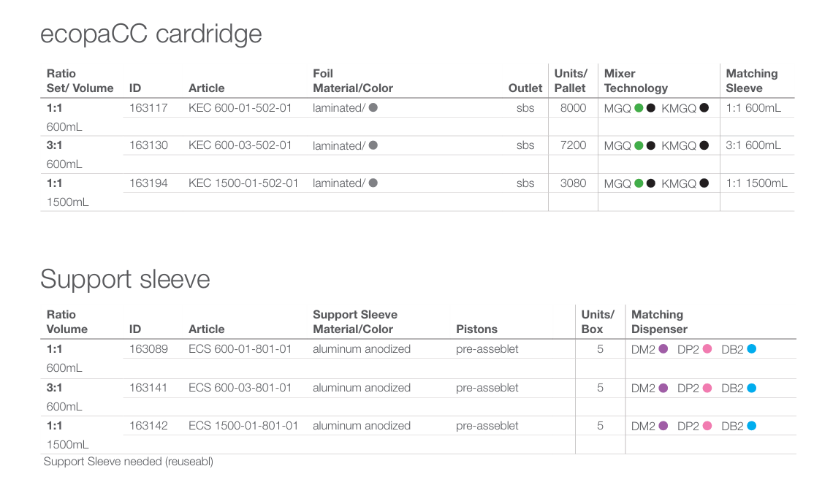The image size is (814, 504).
Task: Click the 'Mixer Technology' column header
Action: [x=636, y=81]
